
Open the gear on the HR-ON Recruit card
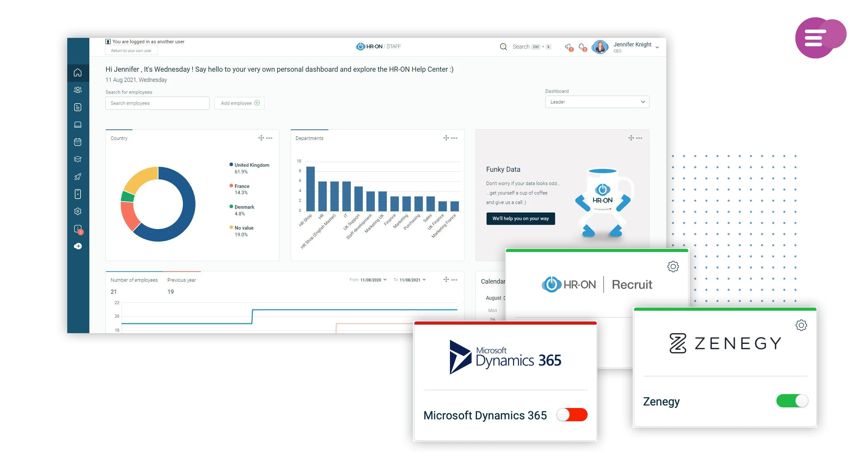click(x=673, y=267)
